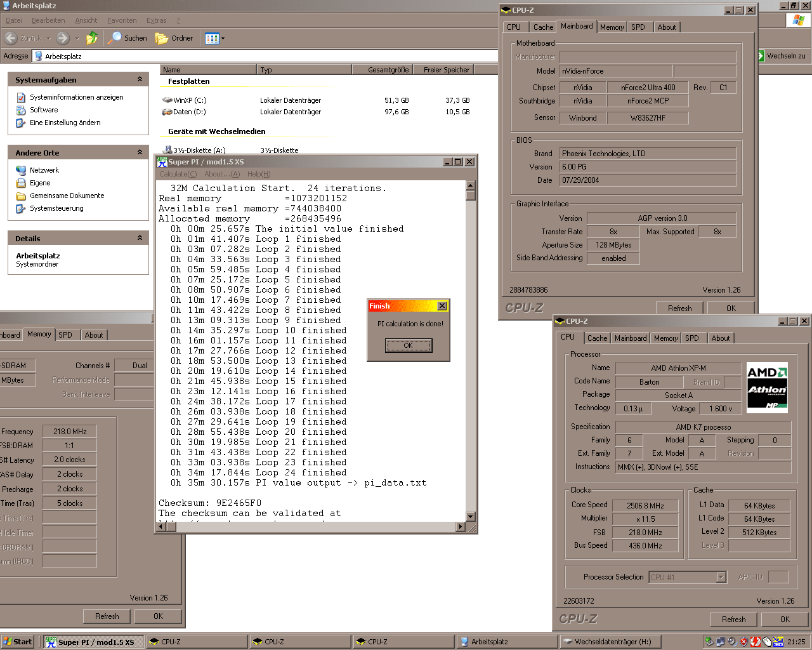Viewport: 812px width, 650px height.
Task: Open the Suchen search tool
Action: (128, 38)
